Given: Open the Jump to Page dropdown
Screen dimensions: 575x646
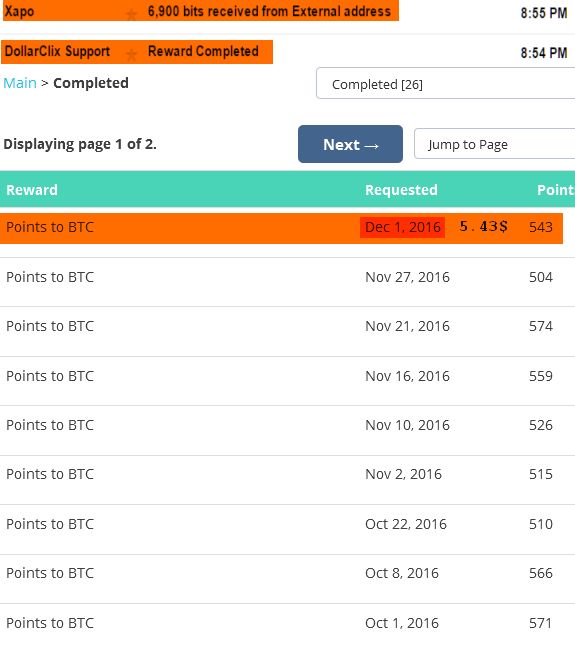Looking at the screenshot, I should 494,144.
